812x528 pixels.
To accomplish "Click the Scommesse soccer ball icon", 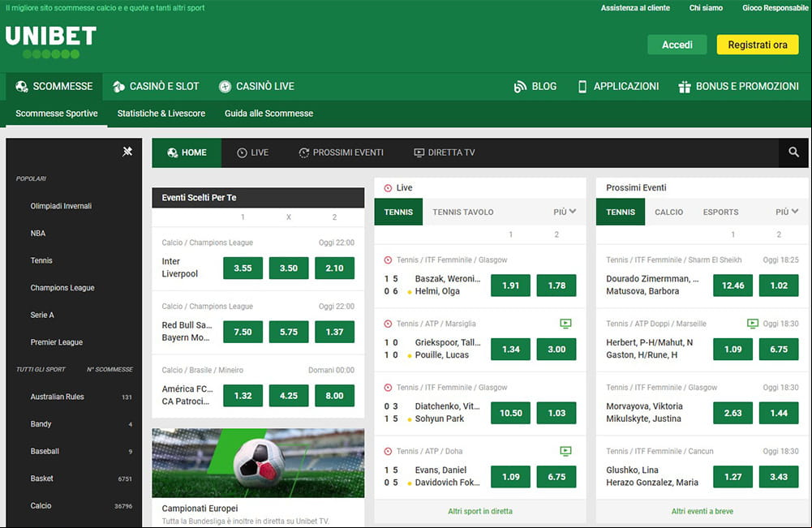I will pos(22,87).
